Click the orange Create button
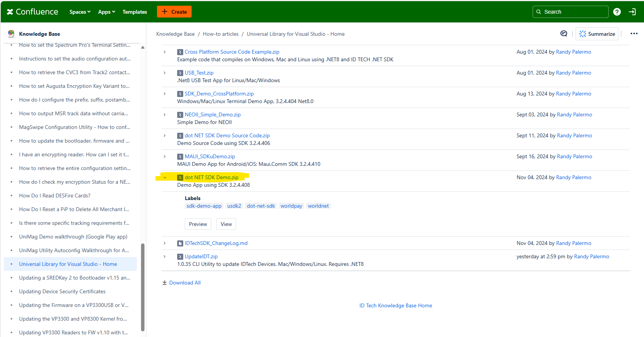 174,12
